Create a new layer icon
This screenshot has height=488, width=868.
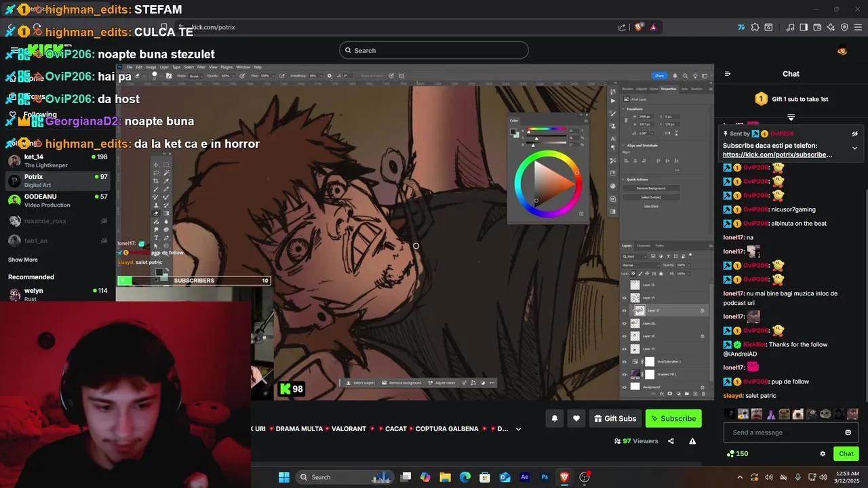695,393
